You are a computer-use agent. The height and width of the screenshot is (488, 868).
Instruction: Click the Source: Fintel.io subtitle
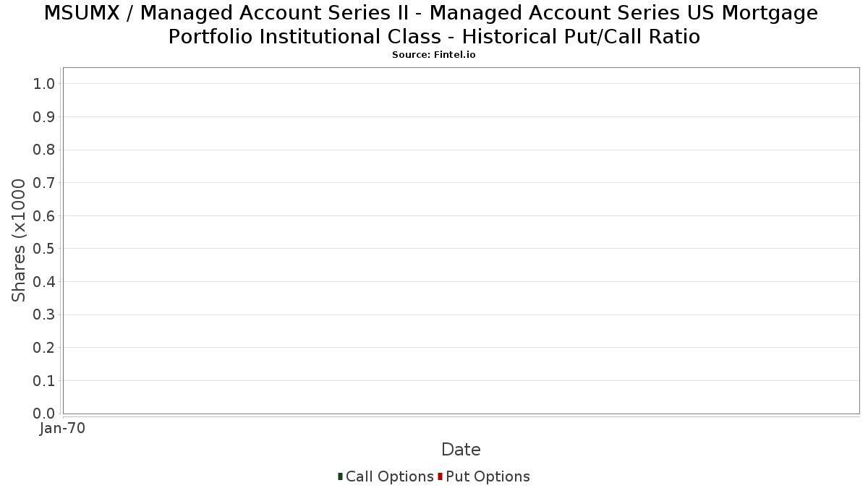pyautogui.click(x=434, y=55)
